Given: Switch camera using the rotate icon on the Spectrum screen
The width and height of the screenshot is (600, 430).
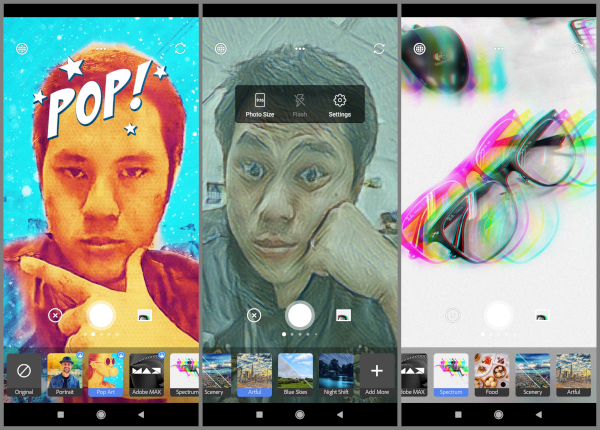Looking at the screenshot, I should coord(578,49).
